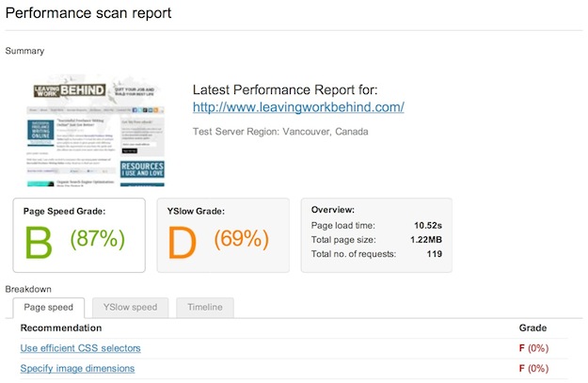Open the YSlow speed tab

pyautogui.click(x=130, y=308)
